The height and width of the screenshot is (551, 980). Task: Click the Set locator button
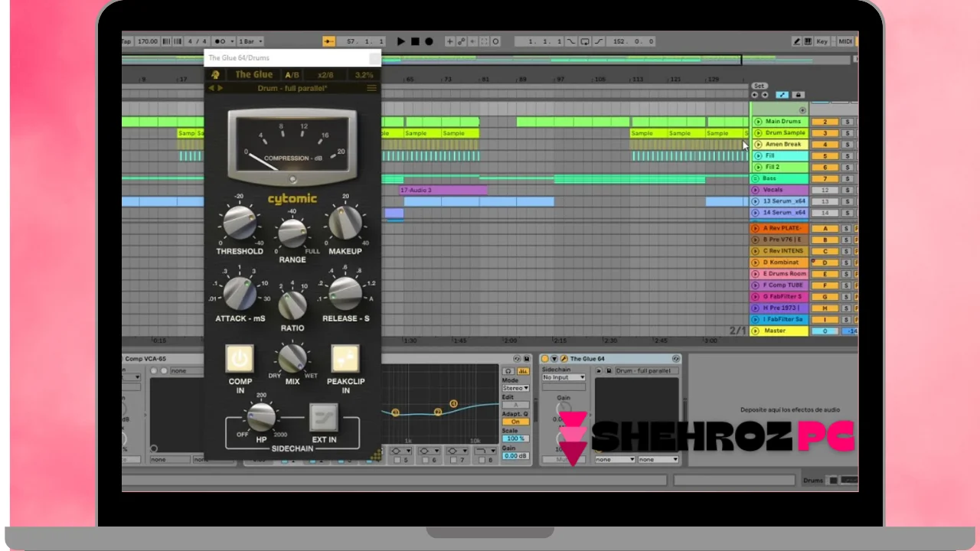(759, 86)
